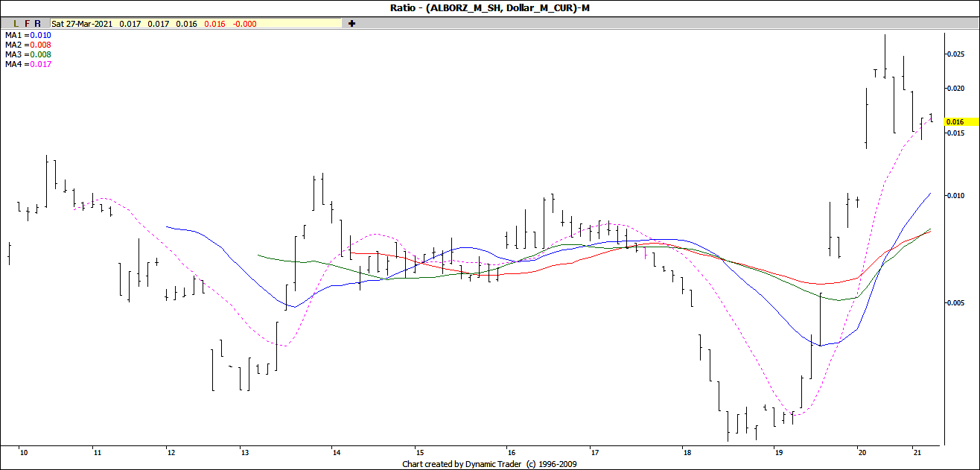
Task: Click the black plus crosshair icon
Action: (x=352, y=23)
